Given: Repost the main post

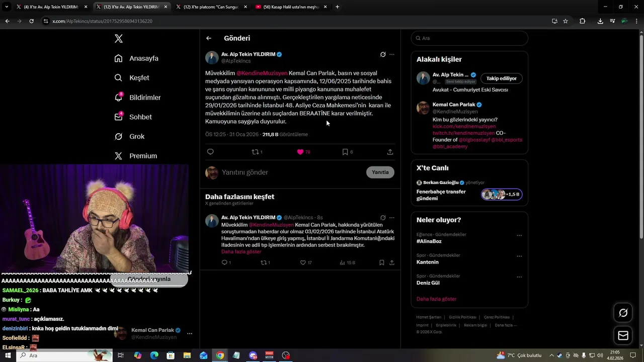Looking at the screenshot, I should [257, 152].
